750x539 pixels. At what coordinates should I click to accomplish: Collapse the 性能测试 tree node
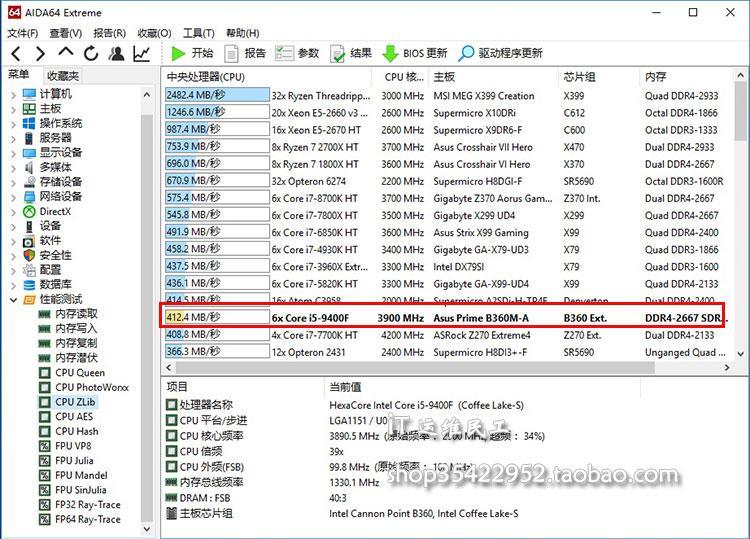[x=13, y=299]
